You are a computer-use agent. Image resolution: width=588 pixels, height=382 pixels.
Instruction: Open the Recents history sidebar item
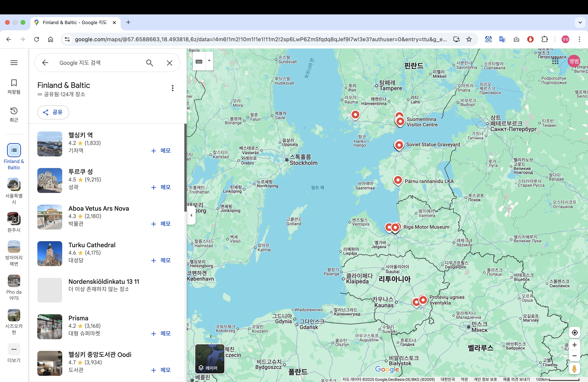[x=14, y=115]
